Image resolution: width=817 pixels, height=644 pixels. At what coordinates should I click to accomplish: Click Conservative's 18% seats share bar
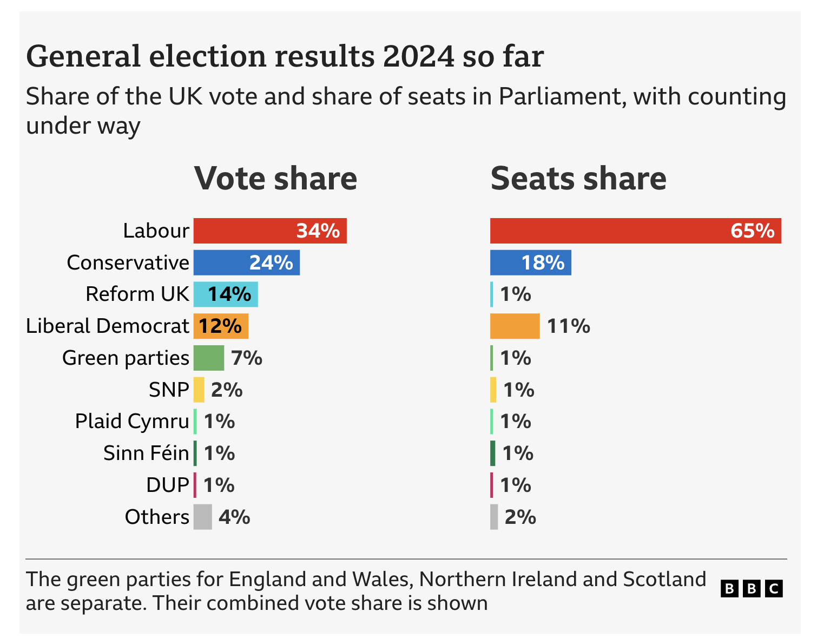(530, 262)
